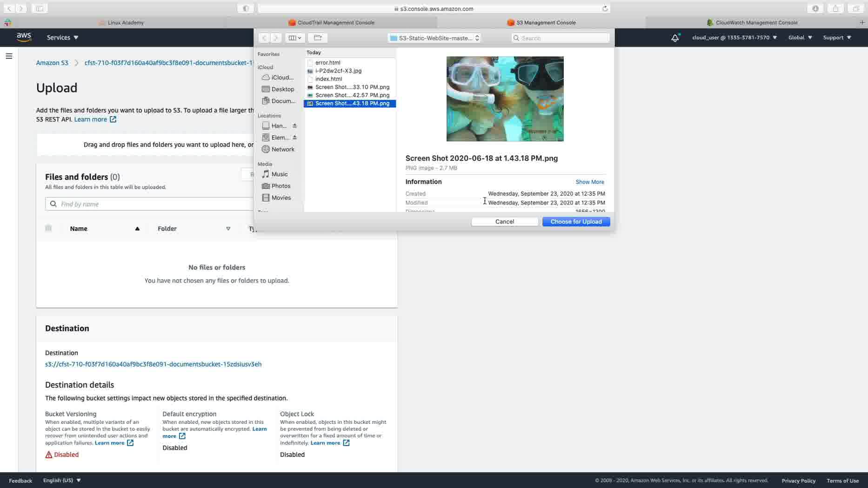
Task: Cancel the file chooser dialog
Action: [x=505, y=222]
